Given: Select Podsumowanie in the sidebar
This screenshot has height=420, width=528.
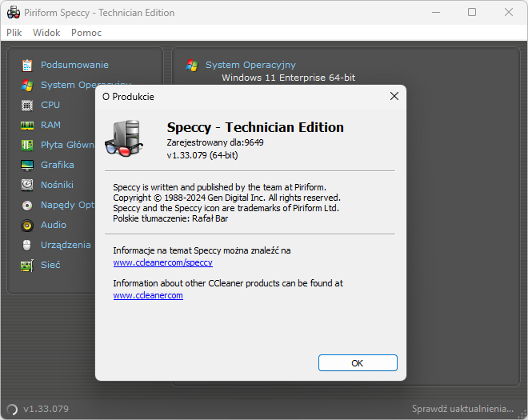Looking at the screenshot, I should click(74, 65).
